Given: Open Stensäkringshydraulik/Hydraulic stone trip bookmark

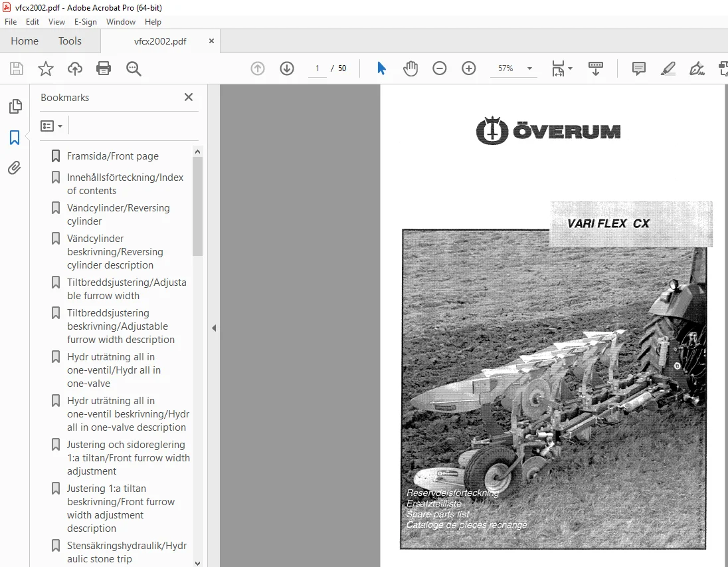Looking at the screenshot, I should pyautogui.click(x=127, y=552).
